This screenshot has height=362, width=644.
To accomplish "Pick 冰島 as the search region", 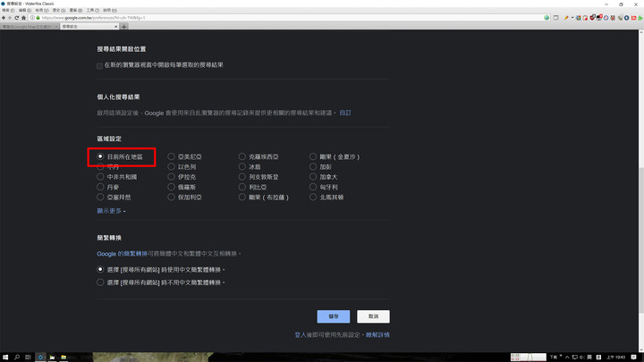I will 241,166.
